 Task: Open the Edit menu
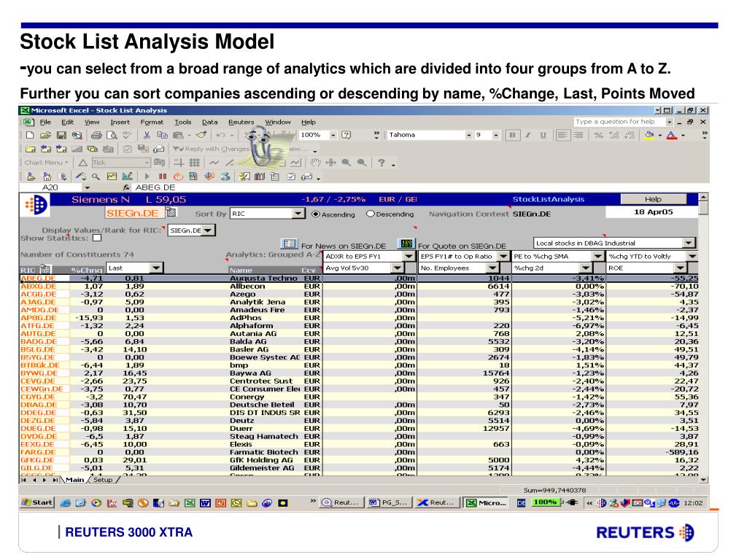(x=68, y=122)
